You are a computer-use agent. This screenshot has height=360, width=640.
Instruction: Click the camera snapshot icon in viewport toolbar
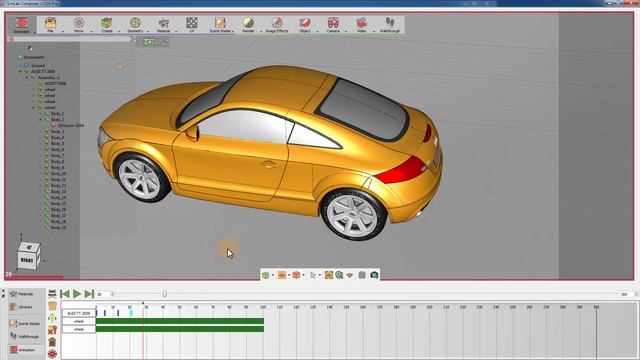click(x=374, y=275)
